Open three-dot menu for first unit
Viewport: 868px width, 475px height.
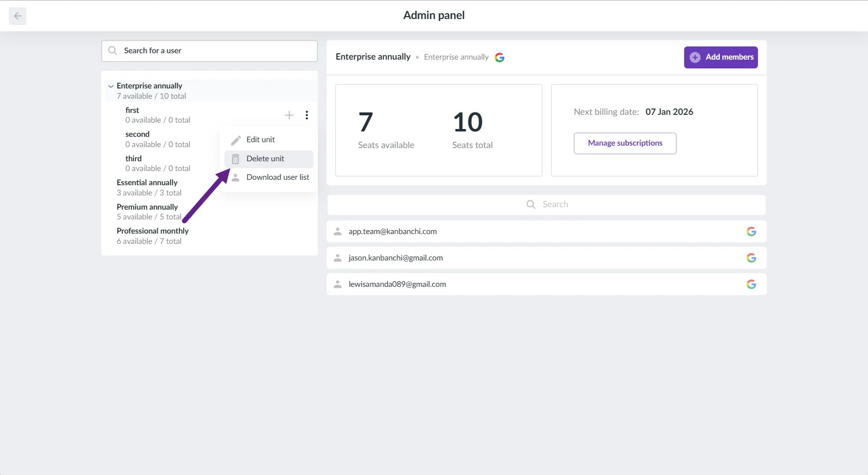pyautogui.click(x=307, y=115)
